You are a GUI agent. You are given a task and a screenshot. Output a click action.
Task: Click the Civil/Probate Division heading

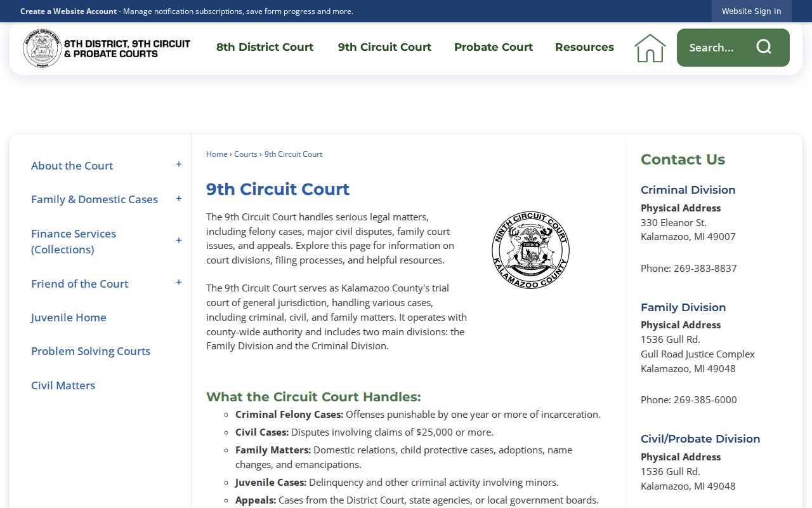(x=700, y=439)
